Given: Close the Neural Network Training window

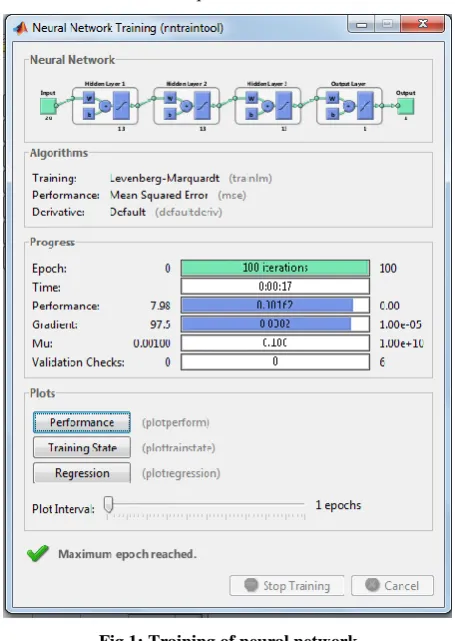Looking at the screenshot, I should tap(423, 24).
